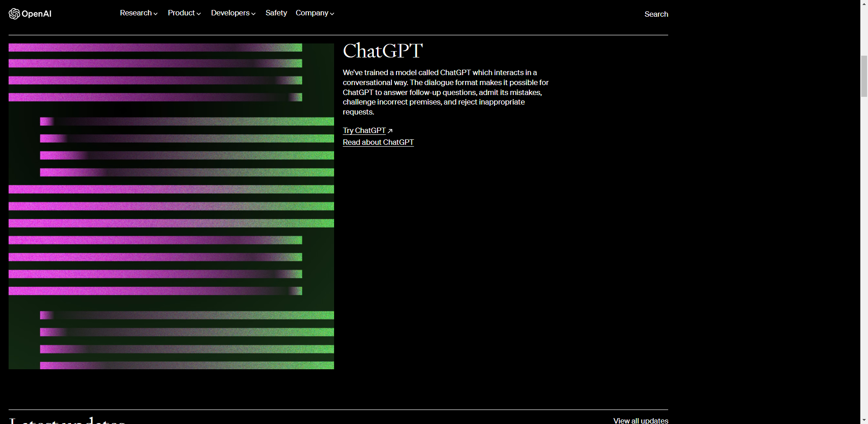Open Search in the header
Viewport: 868px width, 424px height.
(x=656, y=14)
